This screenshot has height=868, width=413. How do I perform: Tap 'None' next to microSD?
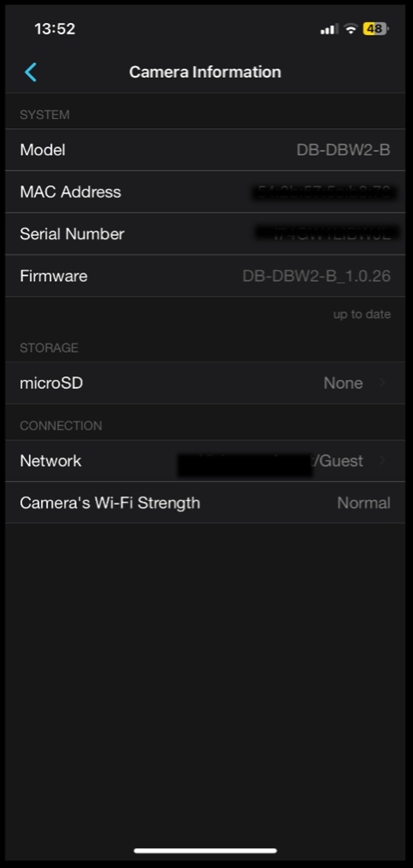click(x=343, y=383)
